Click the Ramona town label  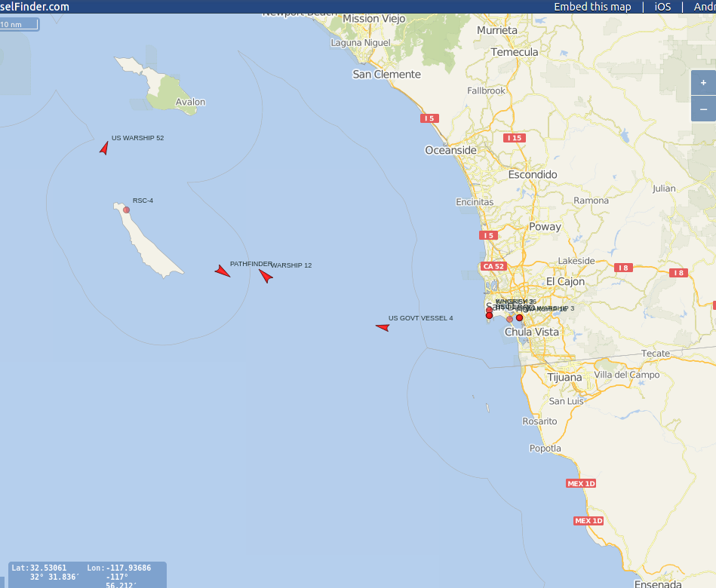tap(592, 201)
